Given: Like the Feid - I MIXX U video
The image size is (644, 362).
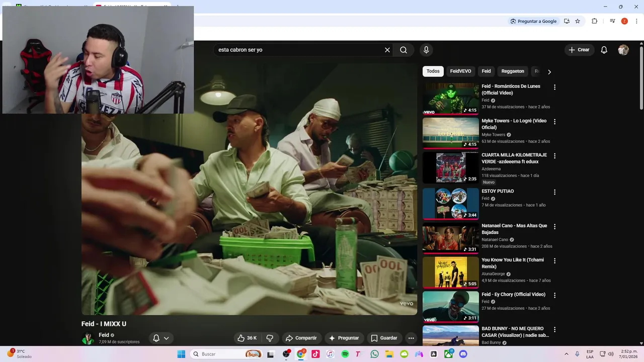Looking at the screenshot, I should click(248, 338).
